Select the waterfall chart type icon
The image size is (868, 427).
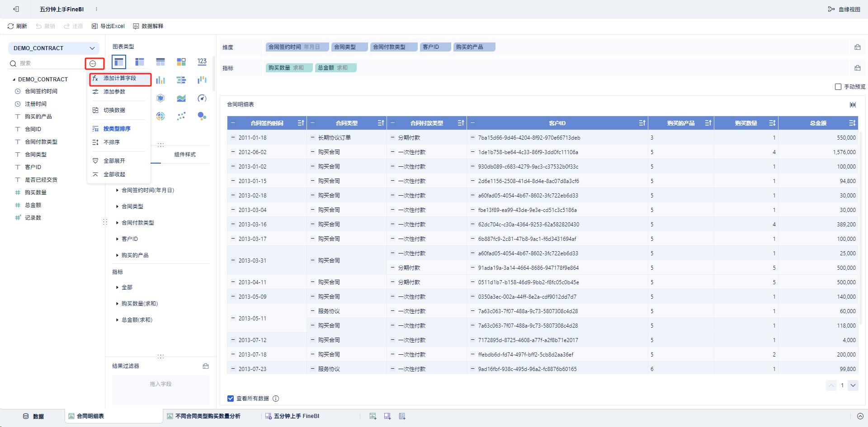tap(202, 80)
